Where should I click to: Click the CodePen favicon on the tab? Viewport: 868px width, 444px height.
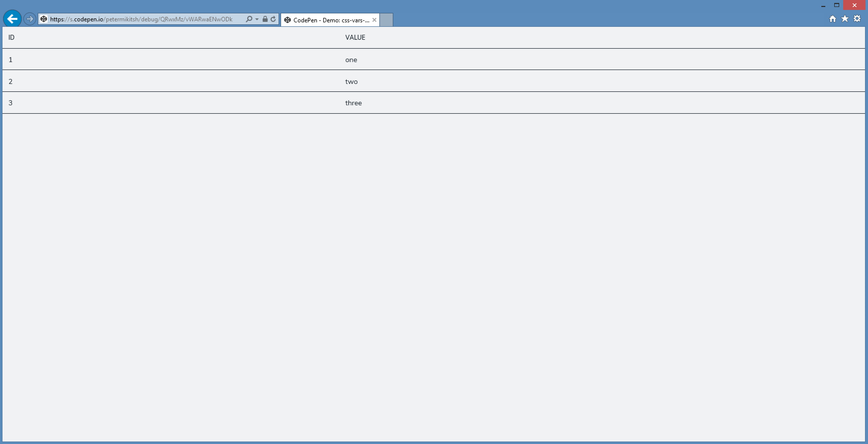coord(288,20)
